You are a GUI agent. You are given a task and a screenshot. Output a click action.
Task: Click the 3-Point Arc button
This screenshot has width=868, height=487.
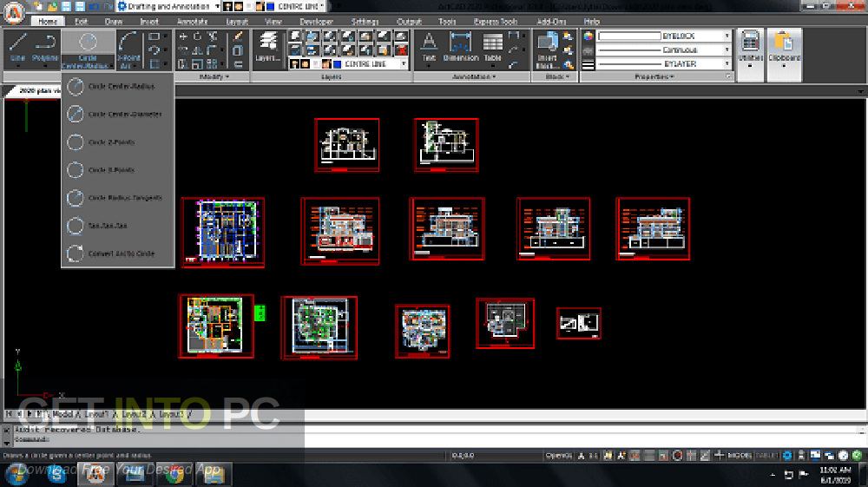128,50
